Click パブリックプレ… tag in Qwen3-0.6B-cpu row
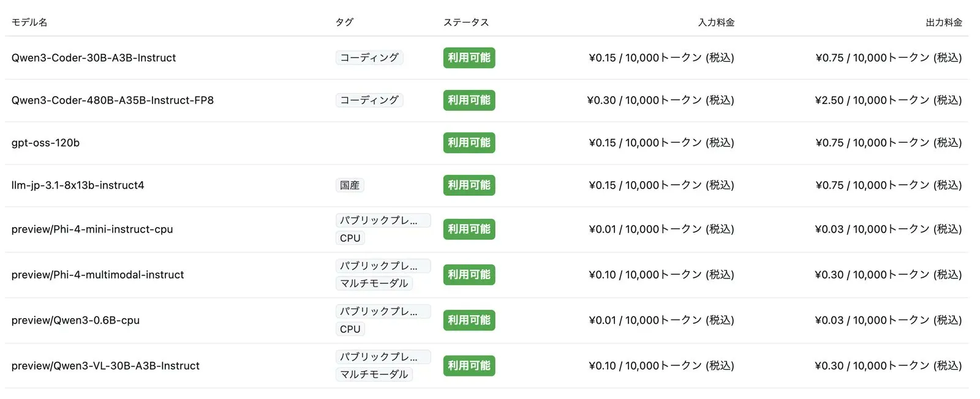This screenshot has width=980, height=399. click(x=383, y=311)
